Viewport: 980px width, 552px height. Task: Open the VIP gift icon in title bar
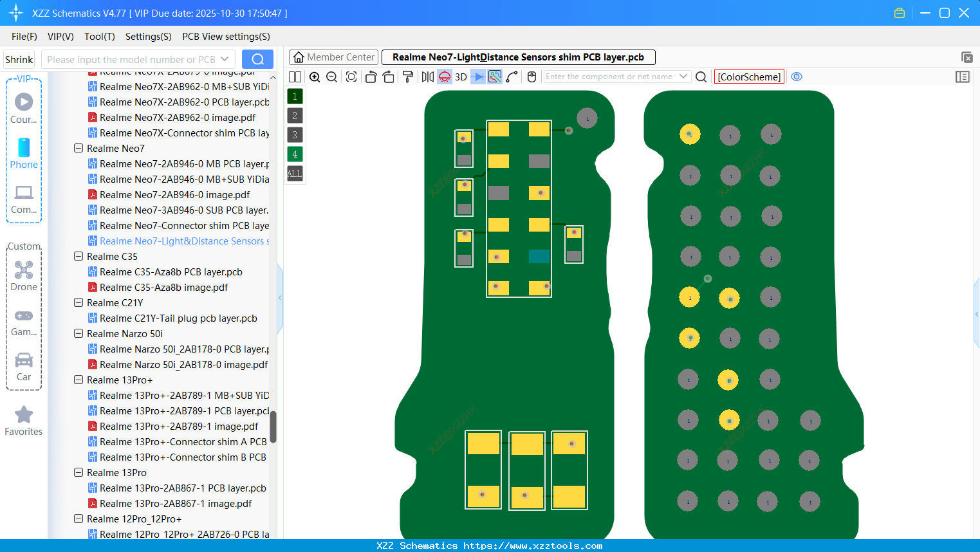[x=900, y=13]
